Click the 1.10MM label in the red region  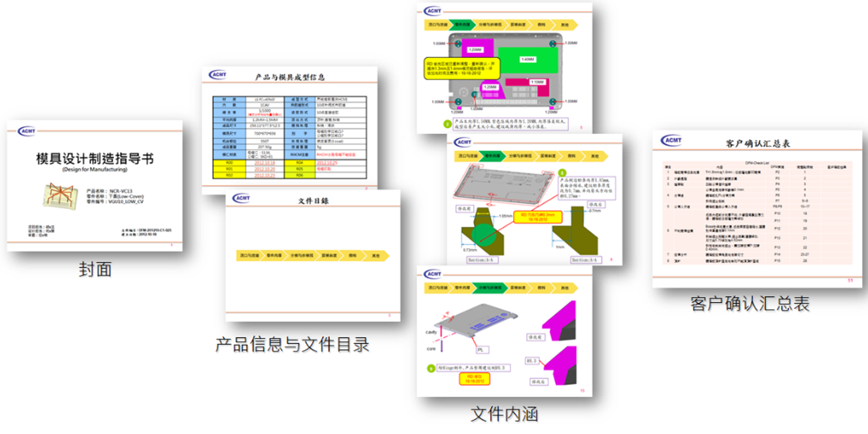[x=537, y=82]
